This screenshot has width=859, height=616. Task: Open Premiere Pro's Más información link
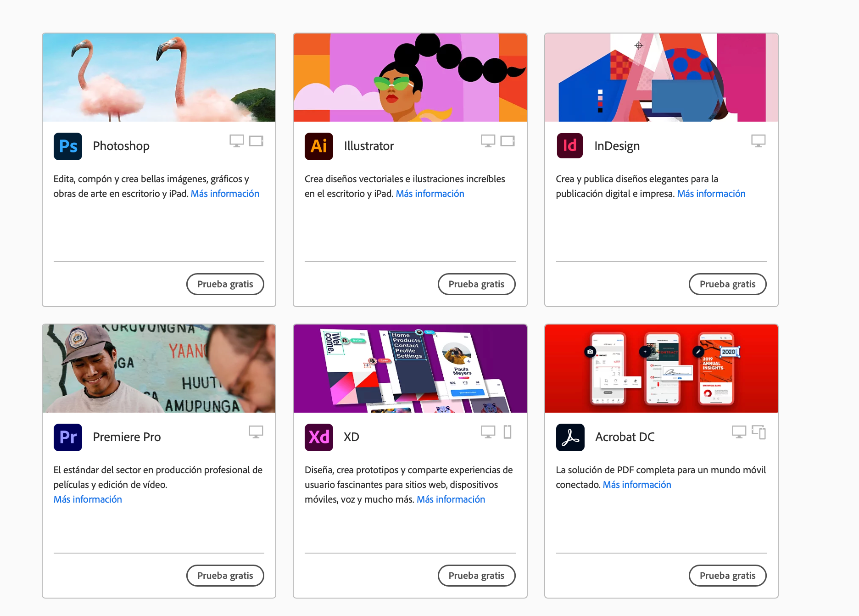[88, 499]
